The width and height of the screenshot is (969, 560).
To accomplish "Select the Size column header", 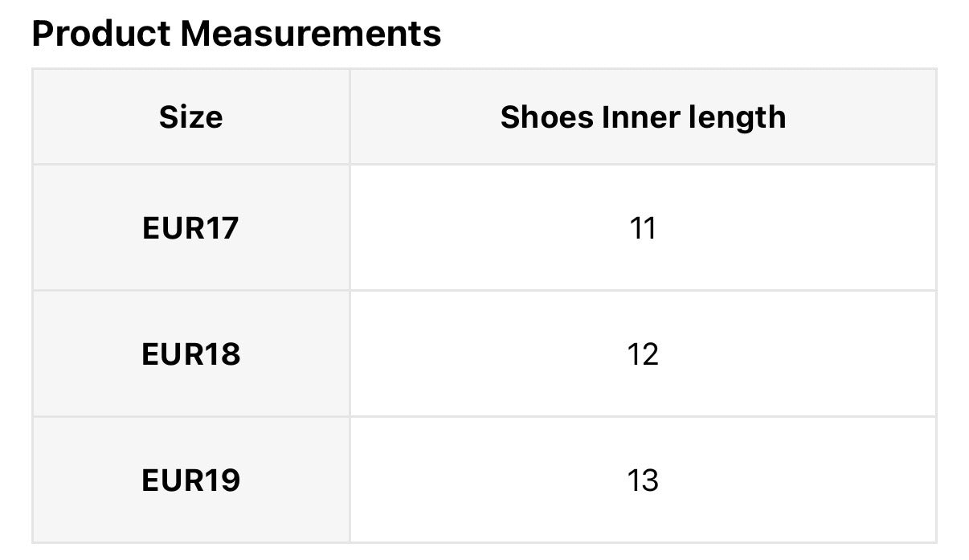I will [191, 117].
